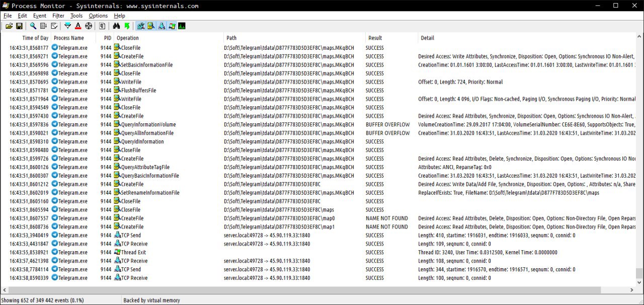Open the Tools menu
The height and width of the screenshot is (305, 644).
76,16
